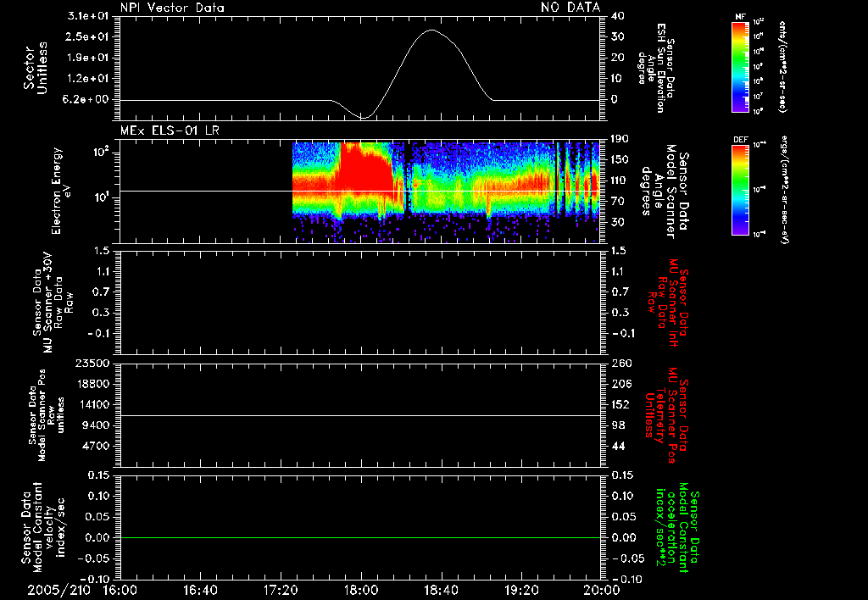Viewport: 868px width, 600px height.
Task: Click the green zero line in velocity panel
Action: (x=360, y=537)
